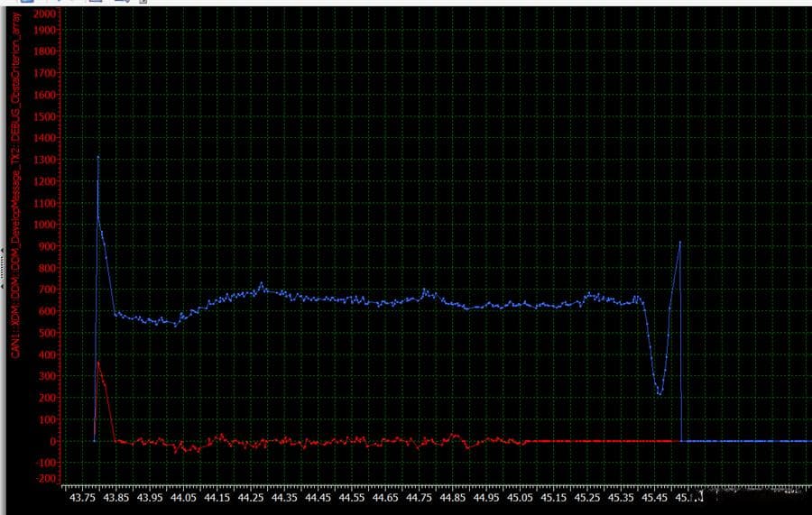Click the 45.15 time-axis label
Image resolution: width=812 pixels, height=515 pixels.
point(554,498)
